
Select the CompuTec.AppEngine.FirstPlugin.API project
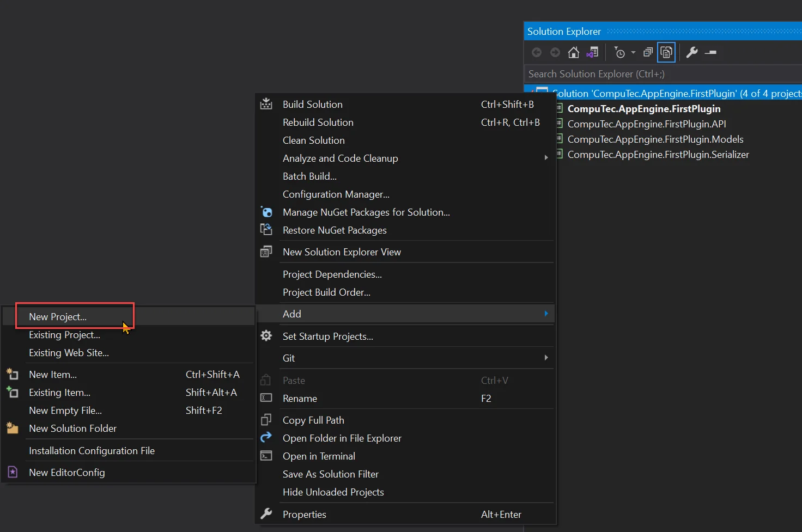646,124
